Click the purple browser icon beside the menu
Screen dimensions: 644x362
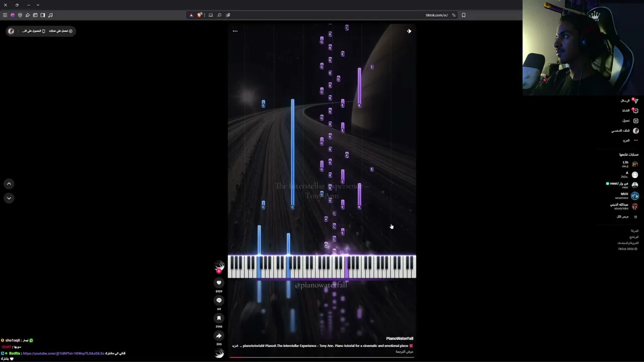pos(13,15)
